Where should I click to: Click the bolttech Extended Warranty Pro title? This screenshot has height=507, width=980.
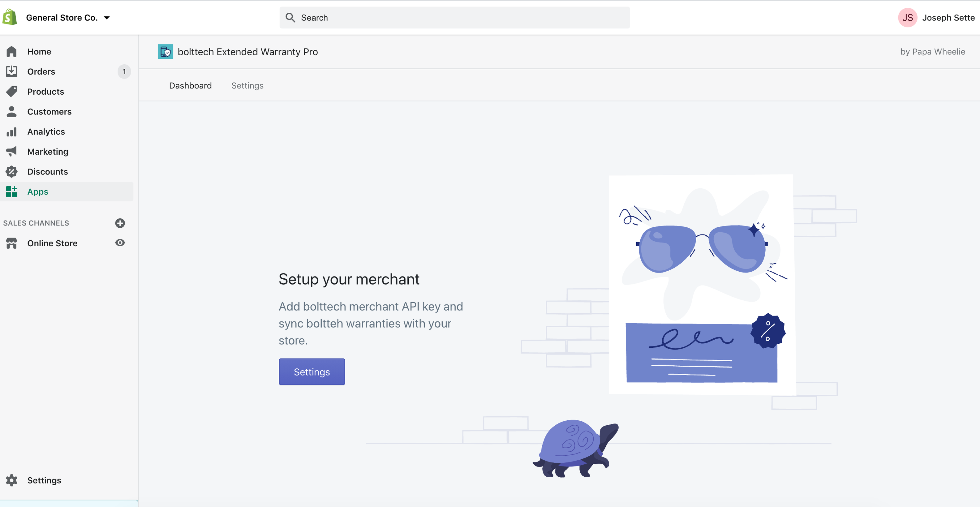tap(248, 52)
